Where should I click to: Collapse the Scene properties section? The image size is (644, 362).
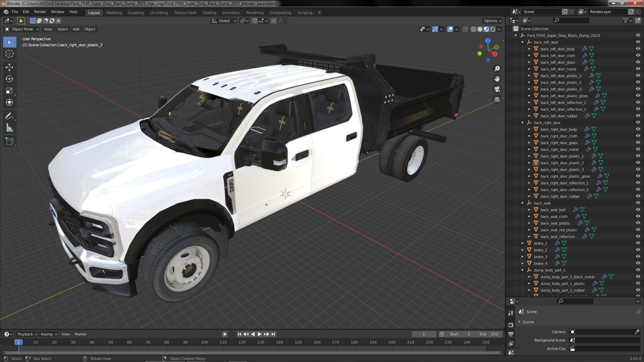520,322
